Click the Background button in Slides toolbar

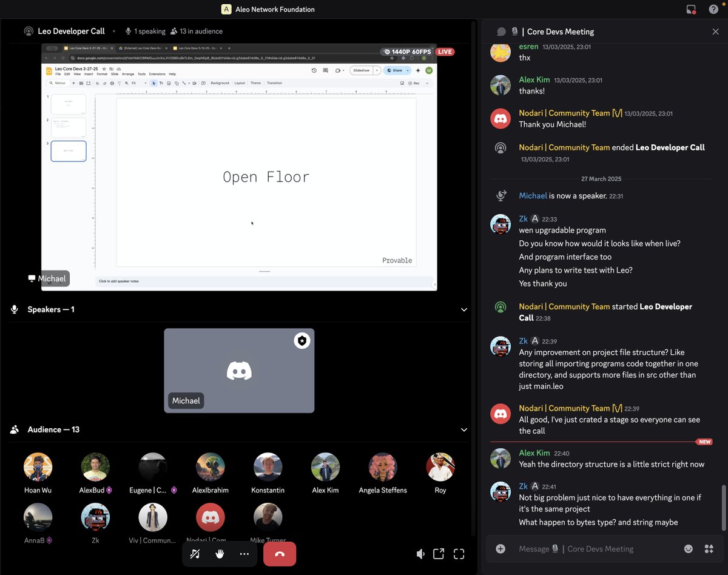220,83
